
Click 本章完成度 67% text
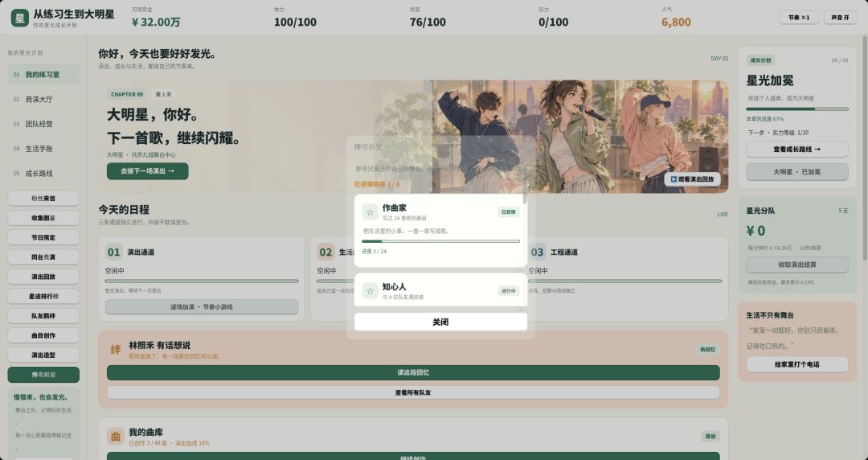765,118
